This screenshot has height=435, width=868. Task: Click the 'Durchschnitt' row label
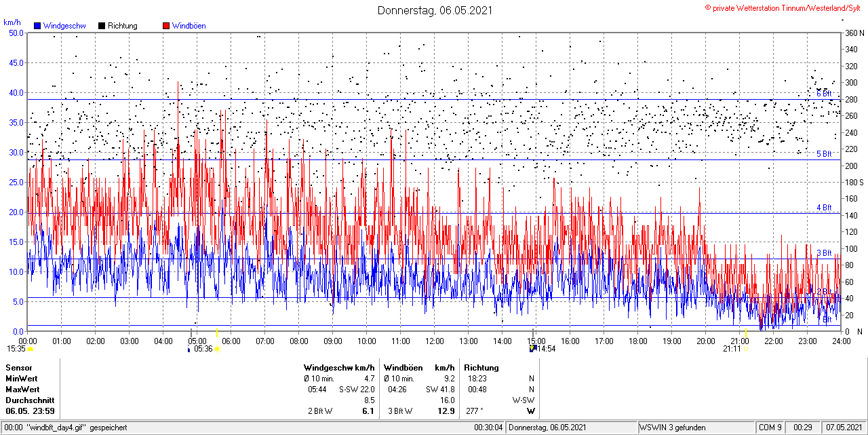(x=30, y=400)
